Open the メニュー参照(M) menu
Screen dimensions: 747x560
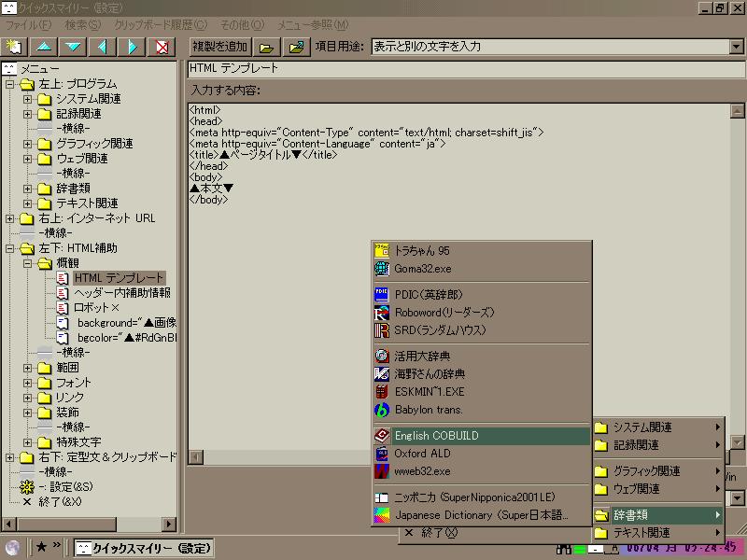click(313, 25)
